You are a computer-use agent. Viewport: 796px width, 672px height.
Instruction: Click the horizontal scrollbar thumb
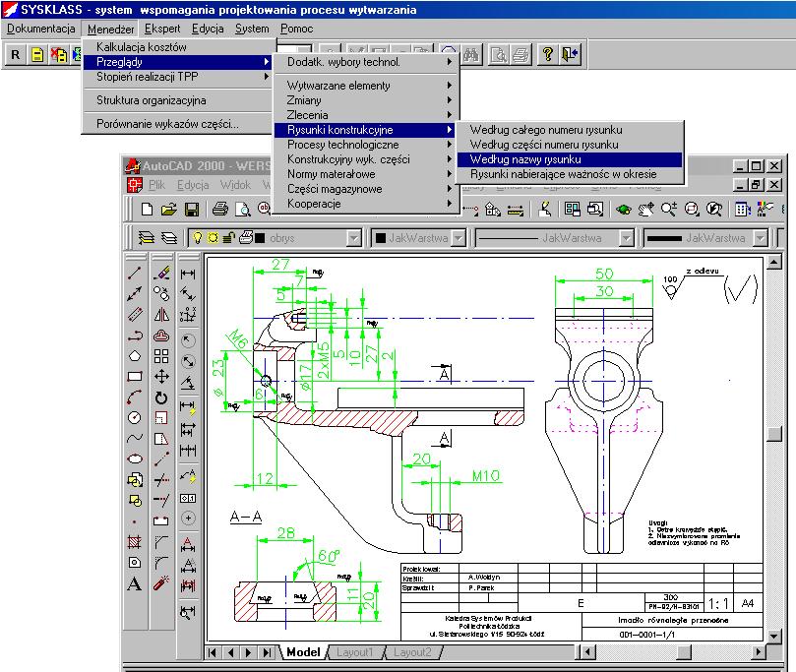(x=684, y=651)
